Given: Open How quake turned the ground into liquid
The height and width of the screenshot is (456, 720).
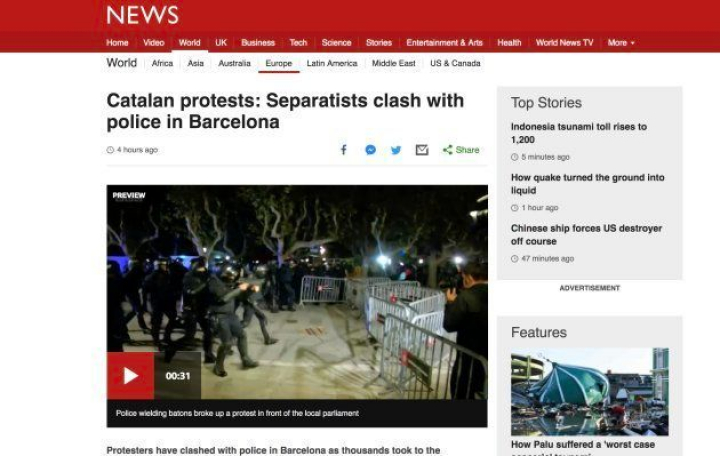Looking at the screenshot, I should (x=587, y=184).
